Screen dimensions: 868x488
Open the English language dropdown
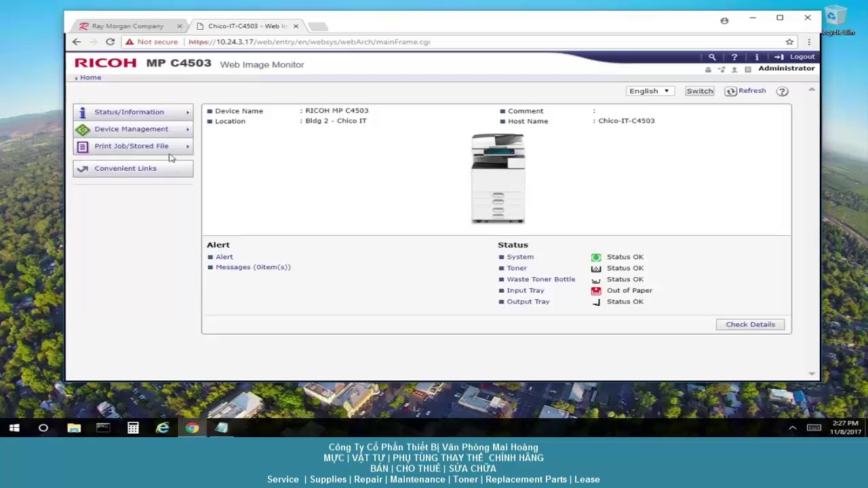tap(649, 91)
